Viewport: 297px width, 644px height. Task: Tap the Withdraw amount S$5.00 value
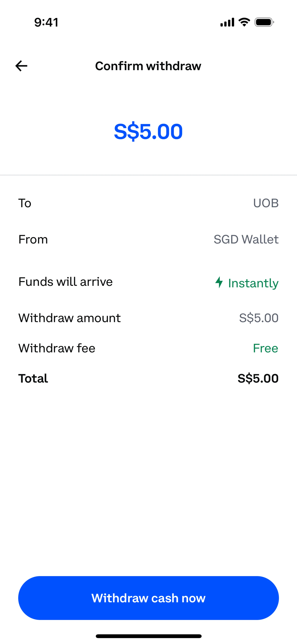pos(259,318)
